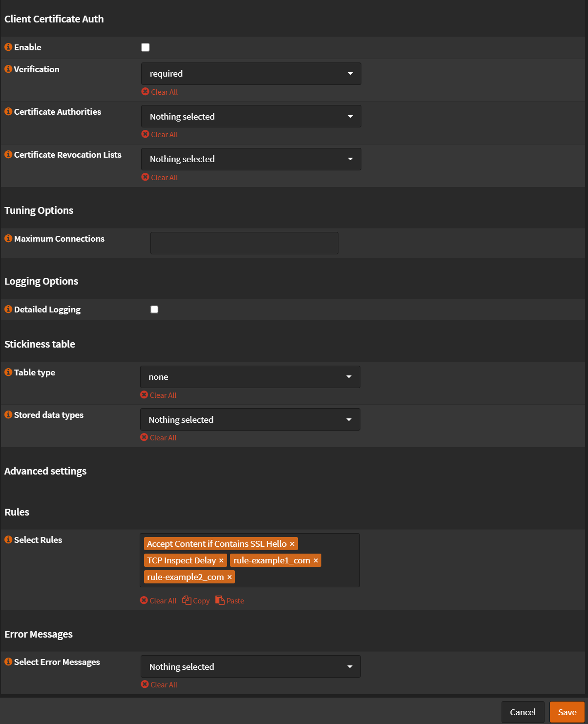Click Clear All icon under Verification dropdown

coord(145,92)
